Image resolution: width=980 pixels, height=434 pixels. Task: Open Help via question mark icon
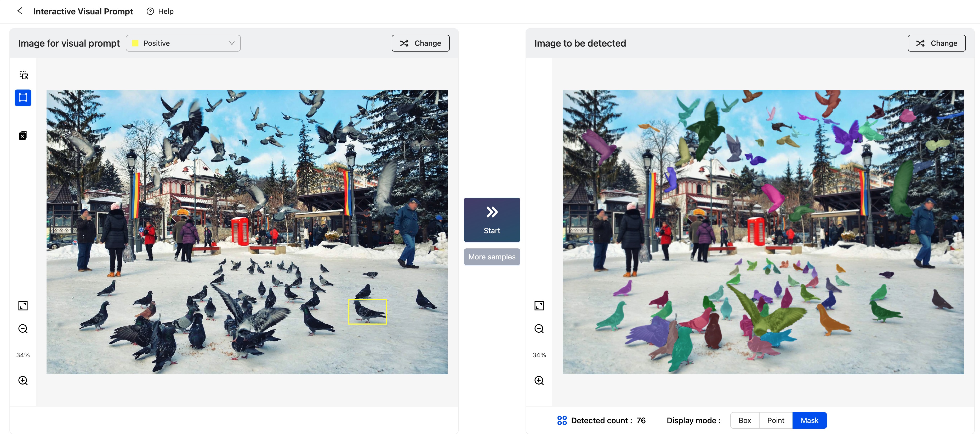tap(150, 12)
